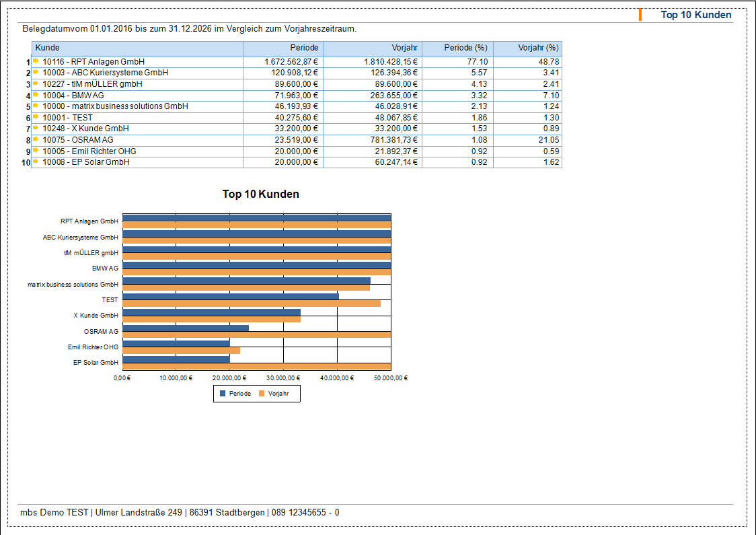Image resolution: width=756 pixels, height=535 pixels.
Task: Select the Periode column header
Action: click(283, 48)
